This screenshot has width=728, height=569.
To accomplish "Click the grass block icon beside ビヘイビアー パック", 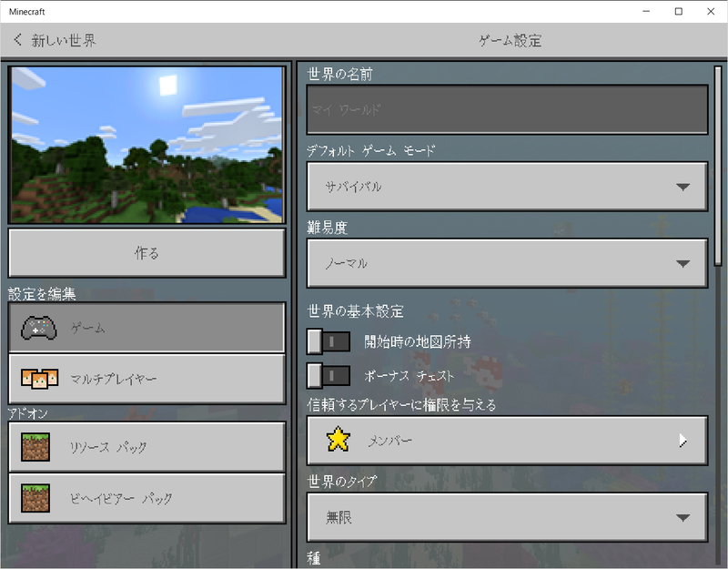I will pos(35,498).
